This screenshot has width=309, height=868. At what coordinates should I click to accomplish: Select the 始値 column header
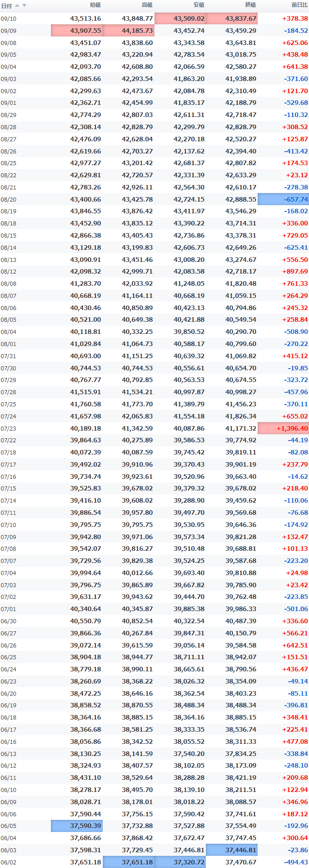coord(95,5)
